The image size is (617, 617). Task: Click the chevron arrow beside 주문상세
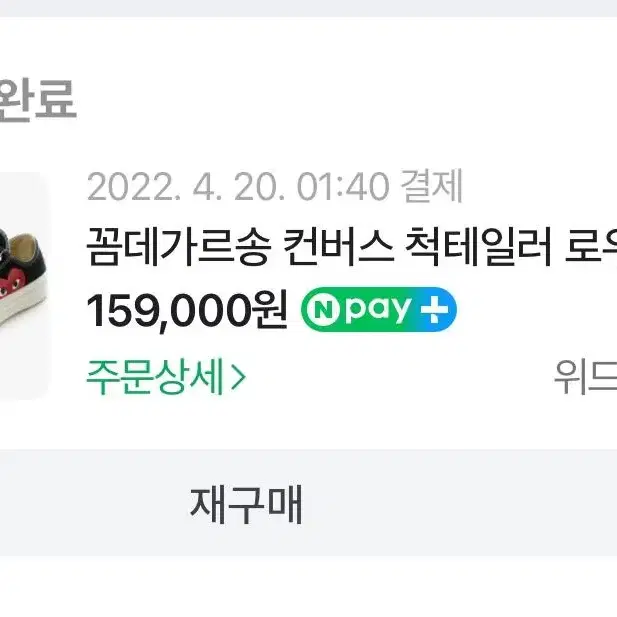[x=238, y=377]
